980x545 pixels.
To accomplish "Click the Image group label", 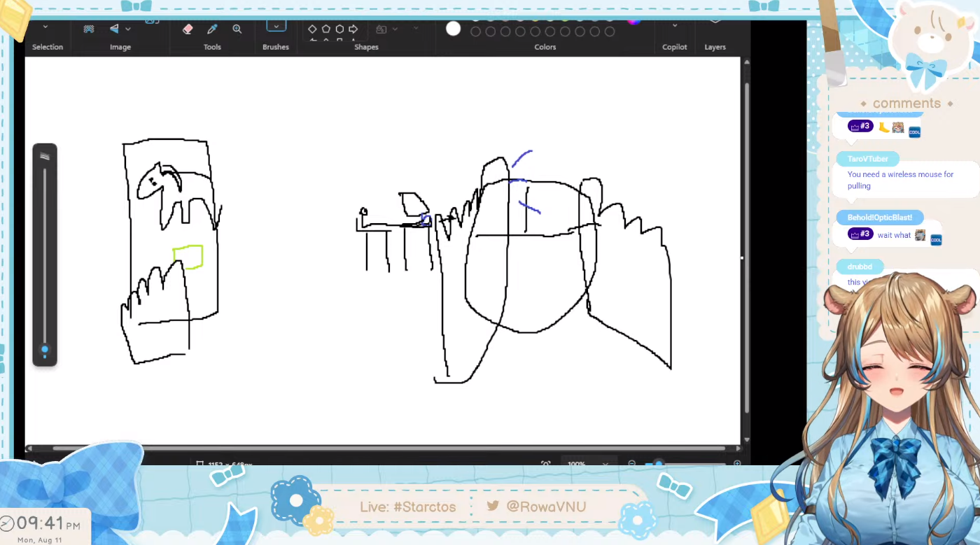I will (x=120, y=47).
